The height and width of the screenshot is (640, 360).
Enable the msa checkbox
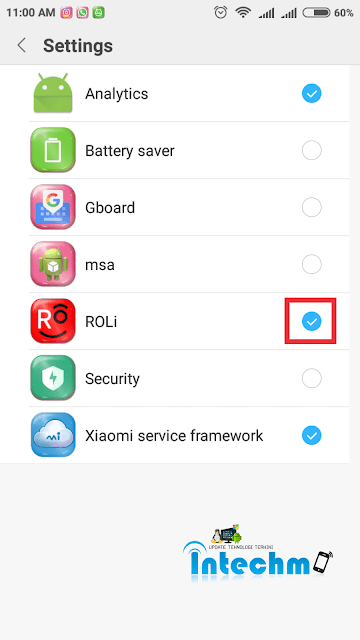coord(311,264)
